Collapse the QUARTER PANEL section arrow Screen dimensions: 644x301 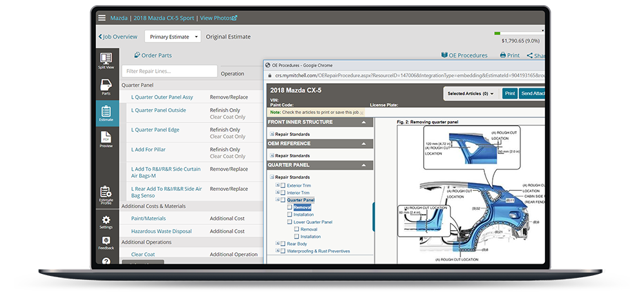pos(363,165)
